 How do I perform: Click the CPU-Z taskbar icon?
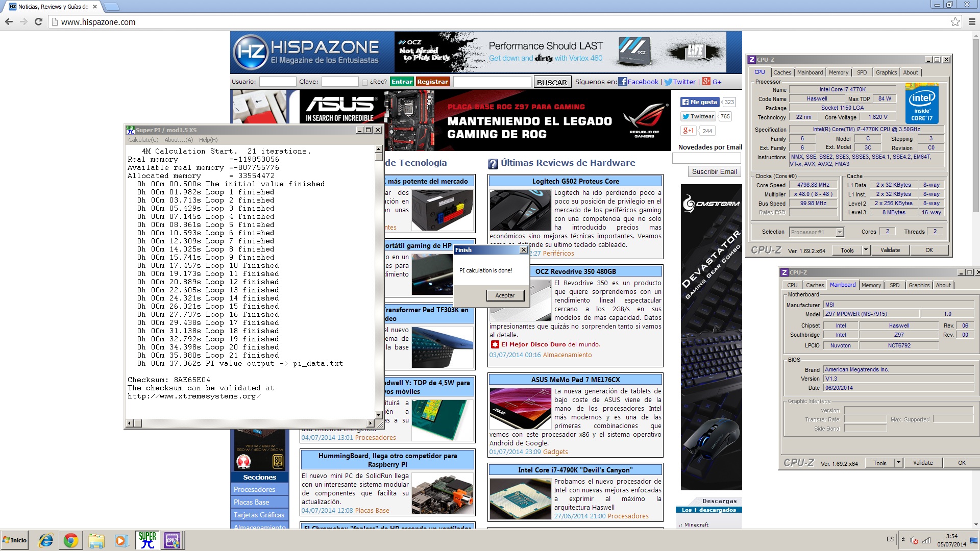(x=172, y=540)
